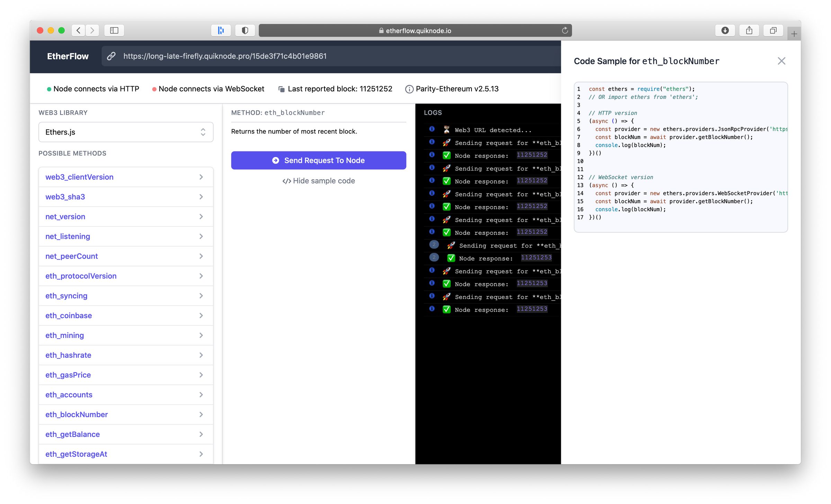The height and width of the screenshot is (504, 831).
Task: Click the privacy shield icon in toolbar
Action: tap(245, 30)
